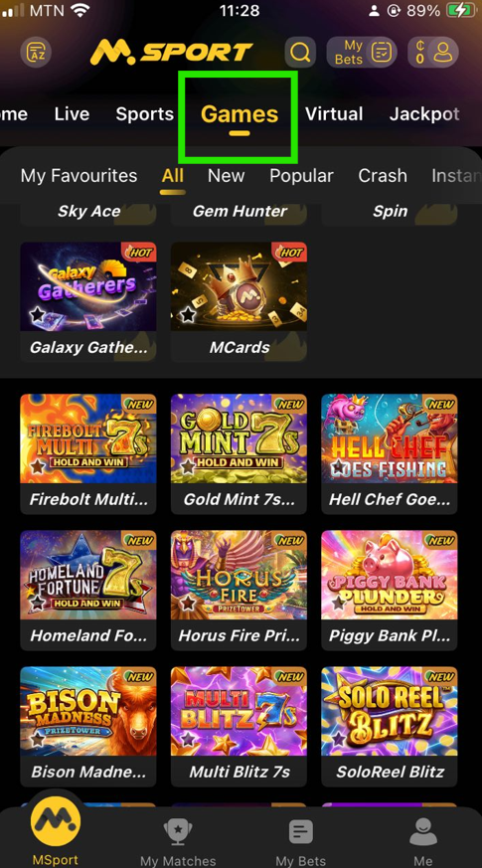Switch to the Virtual tab

point(334,114)
